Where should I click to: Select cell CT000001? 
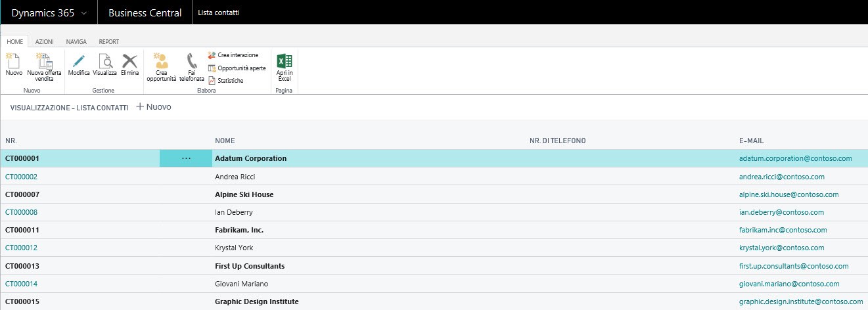pyautogui.click(x=23, y=158)
